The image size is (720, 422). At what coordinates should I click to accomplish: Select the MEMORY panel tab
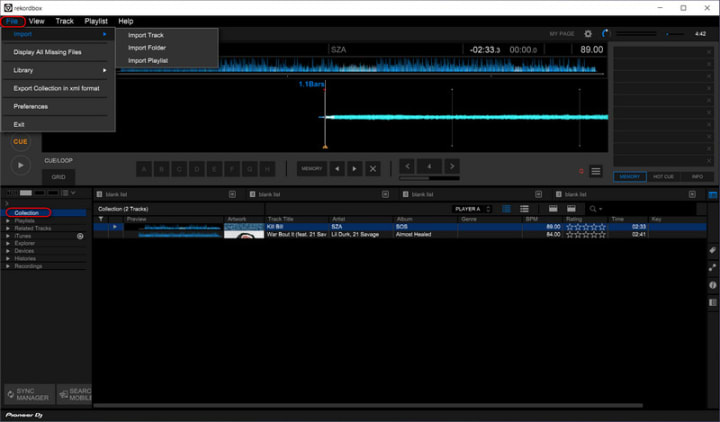click(x=630, y=177)
